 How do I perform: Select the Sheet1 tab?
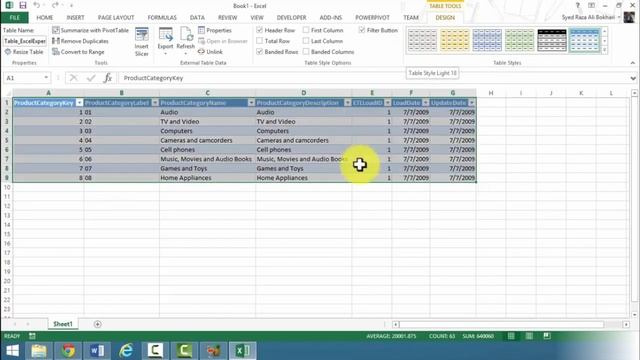coord(63,324)
